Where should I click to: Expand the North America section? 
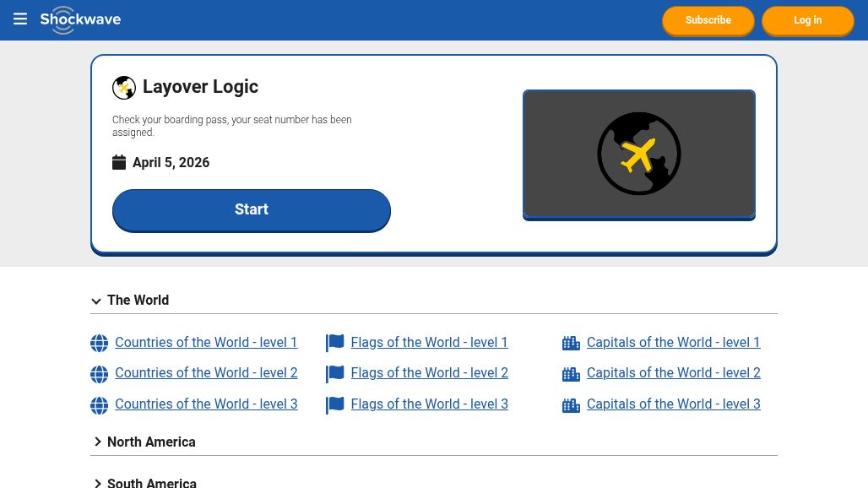98,442
